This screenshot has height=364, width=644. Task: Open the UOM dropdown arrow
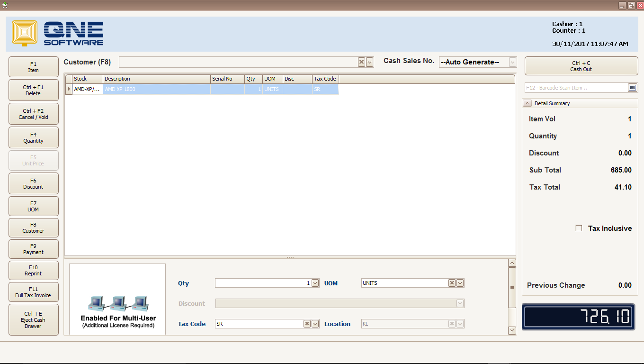[460, 283]
